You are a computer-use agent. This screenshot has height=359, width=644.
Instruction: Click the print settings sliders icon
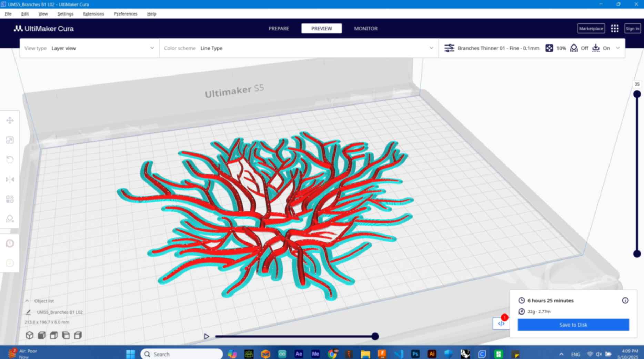pyautogui.click(x=449, y=48)
